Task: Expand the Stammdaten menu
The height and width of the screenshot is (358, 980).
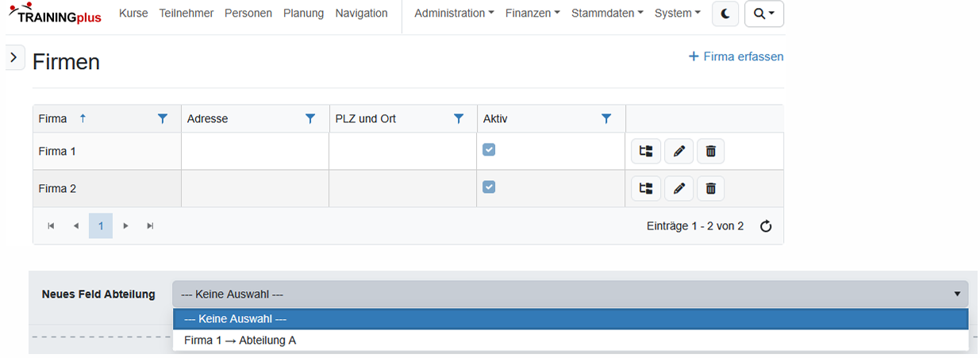Action: point(607,13)
